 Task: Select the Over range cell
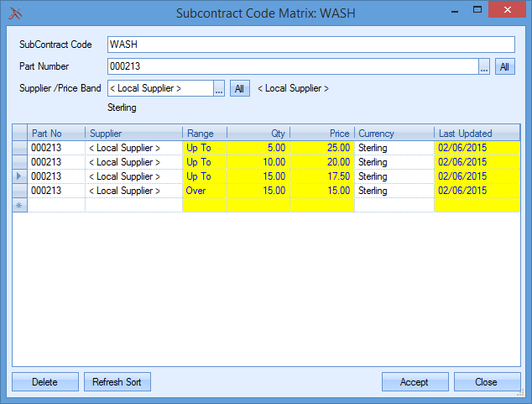click(204, 191)
